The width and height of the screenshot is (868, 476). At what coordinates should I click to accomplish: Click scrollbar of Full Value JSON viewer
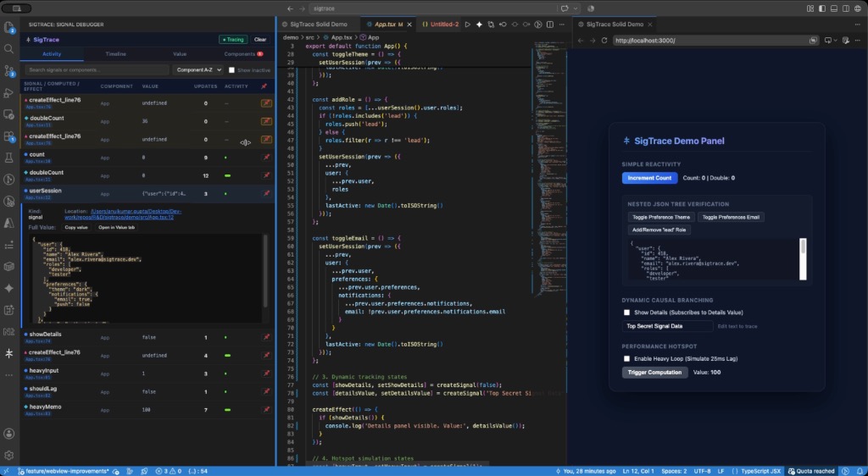[265, 271]
